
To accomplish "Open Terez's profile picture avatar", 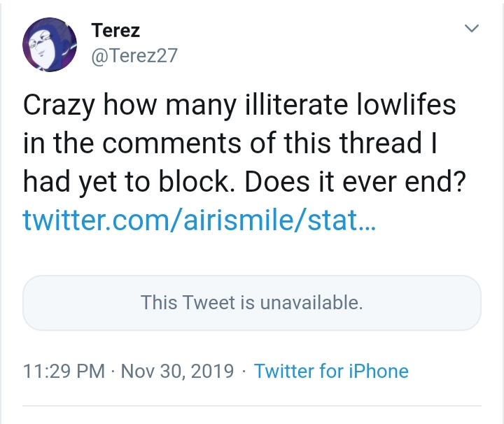I will point(50,45).
